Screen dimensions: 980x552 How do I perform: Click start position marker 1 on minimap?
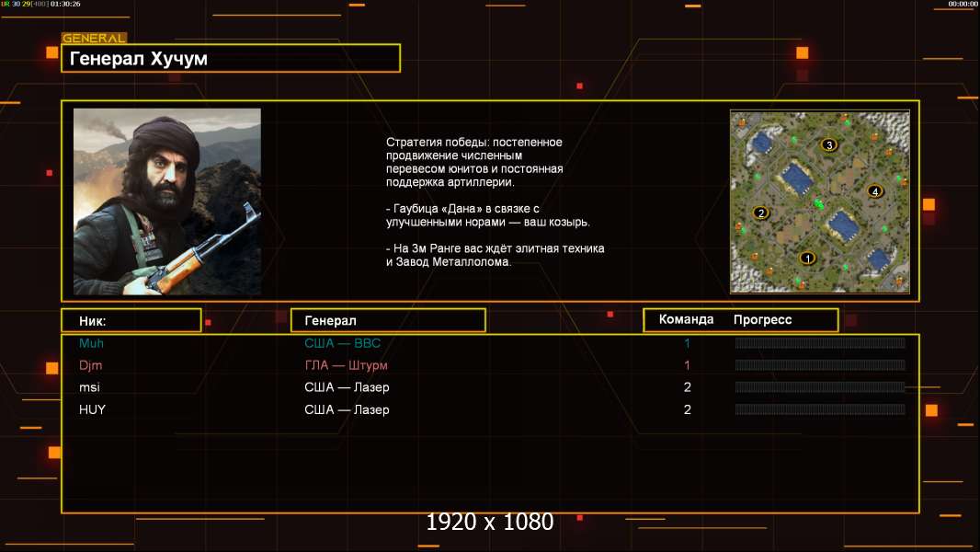(807, 258)
